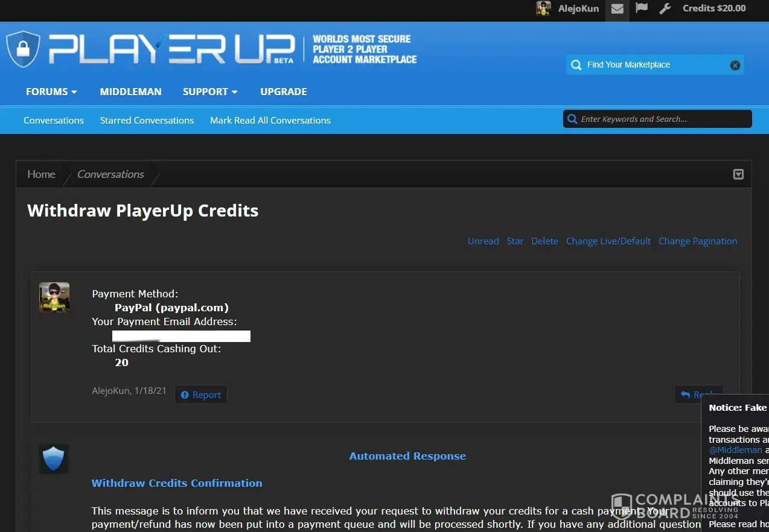The image size is (769, 532).
Task: Open the Upgrade menu item
Action: pyautogui.click(x=283, y=92)
